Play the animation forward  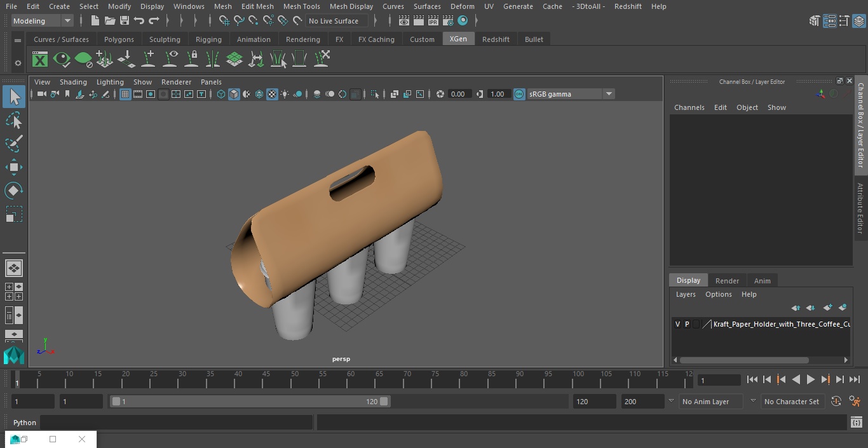coord(810,379)
